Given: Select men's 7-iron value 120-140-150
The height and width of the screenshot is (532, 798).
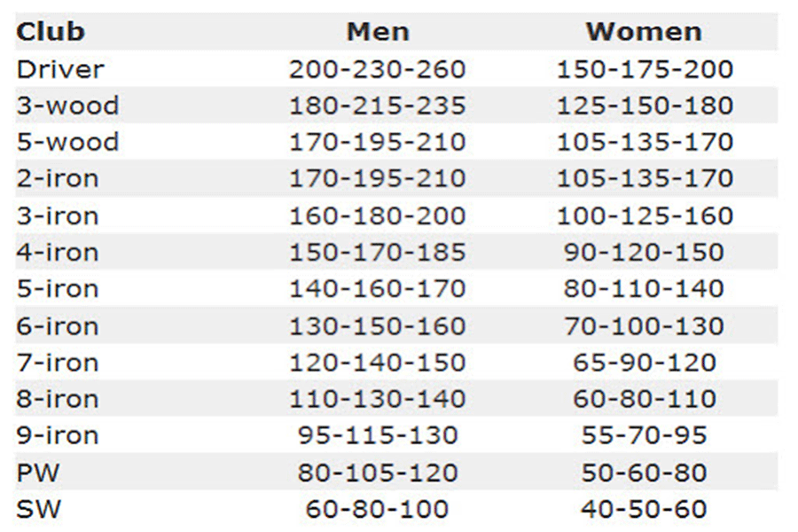Looking at the screenshot, I should 378,363.
